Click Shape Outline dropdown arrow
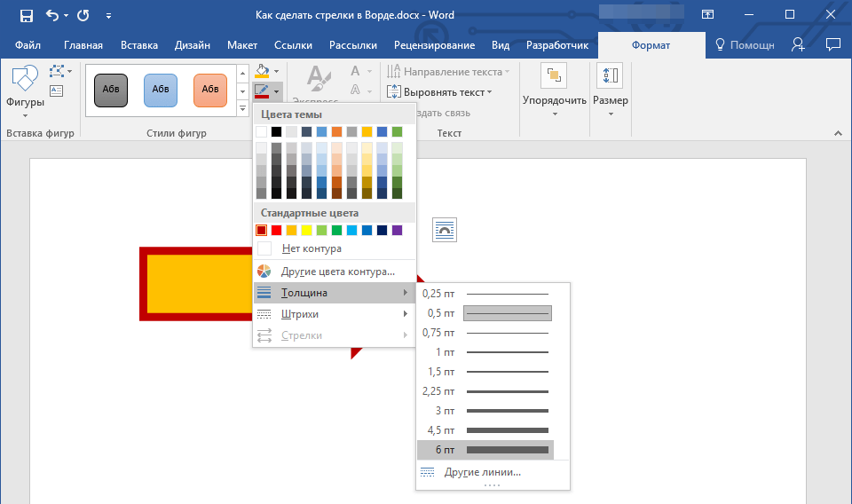Image resolution: width=852 pixels, height=504 pixels. coord(277,91)
